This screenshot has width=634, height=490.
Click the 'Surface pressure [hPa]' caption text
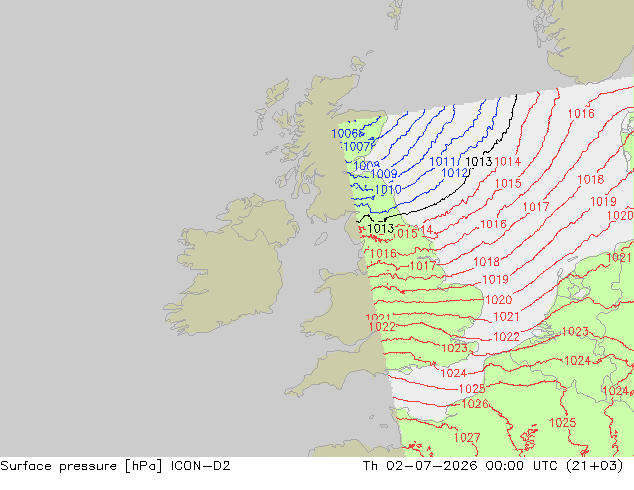[x=81, y=466]
